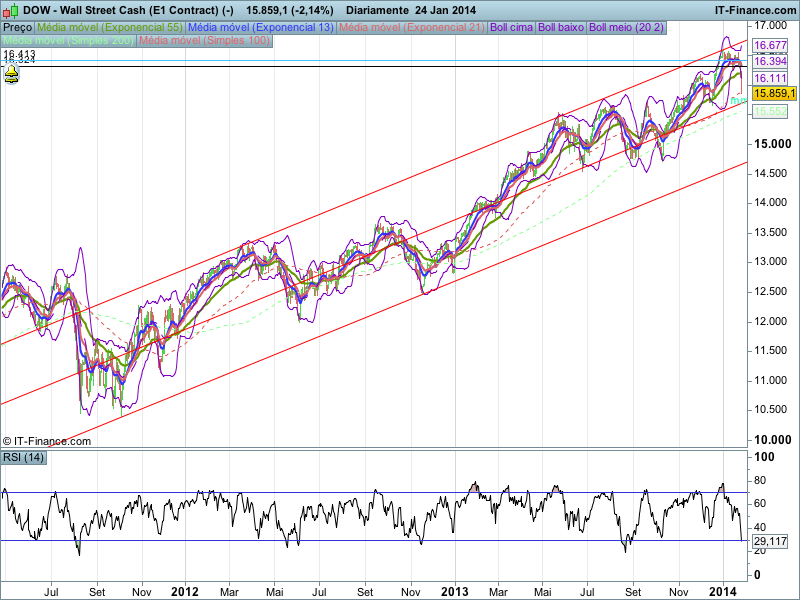This screenshot has height=600, width=800.
Task: Click the 29,117 RSI value tag
Action: point(770,541)
